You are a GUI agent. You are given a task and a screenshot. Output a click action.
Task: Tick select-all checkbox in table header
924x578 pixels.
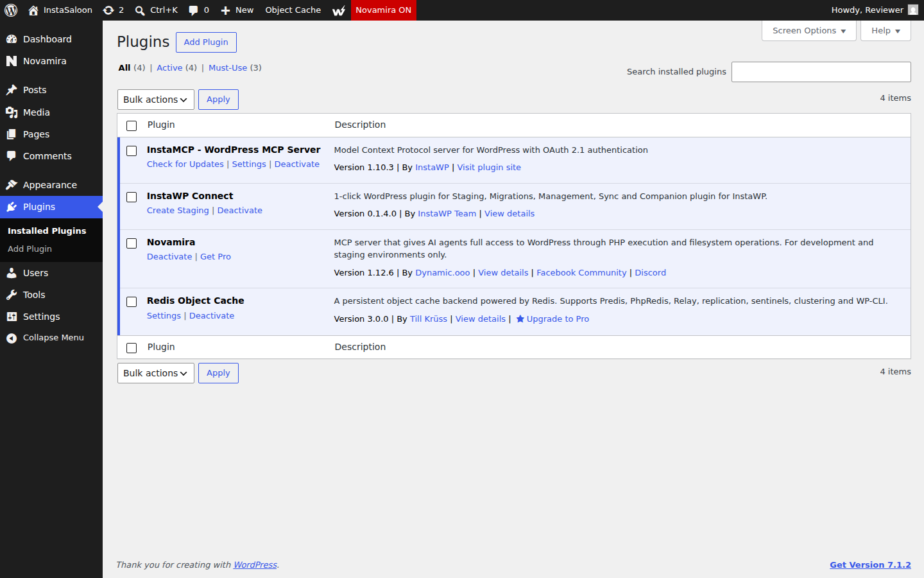132,126
